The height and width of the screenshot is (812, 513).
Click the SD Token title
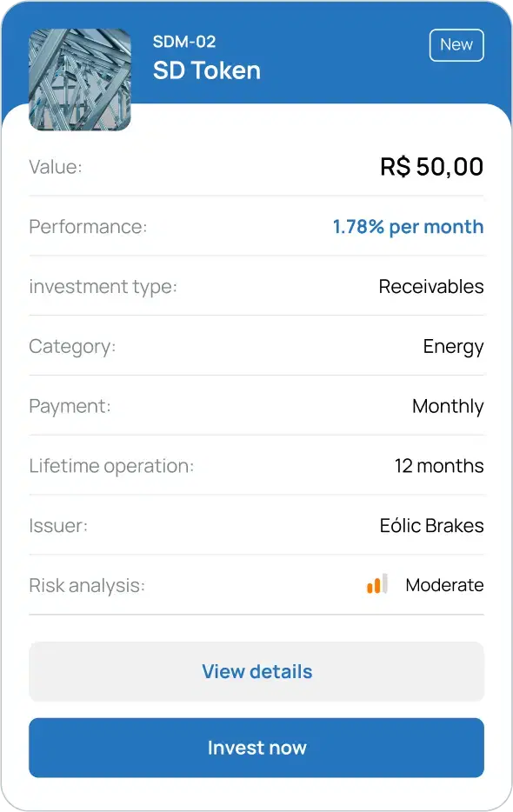207,70
